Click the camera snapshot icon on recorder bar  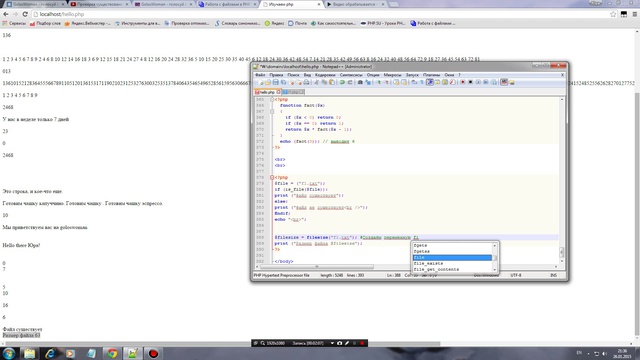[x=339, y=343]
